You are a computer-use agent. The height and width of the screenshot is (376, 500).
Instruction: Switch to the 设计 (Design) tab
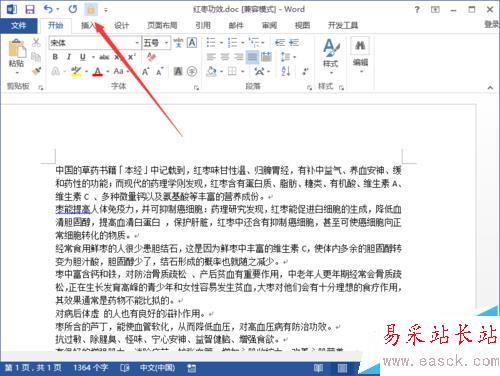pyautogui.click(x=121, y=25)
